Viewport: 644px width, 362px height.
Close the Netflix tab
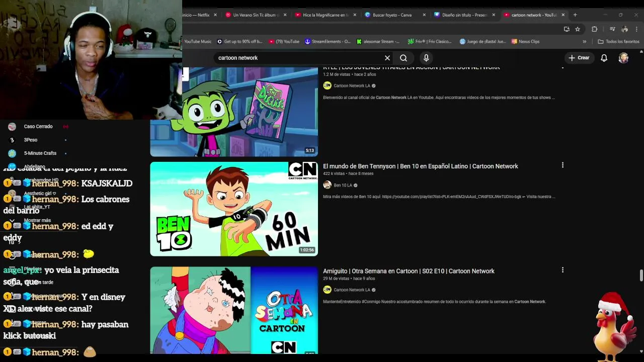[215, 15]
